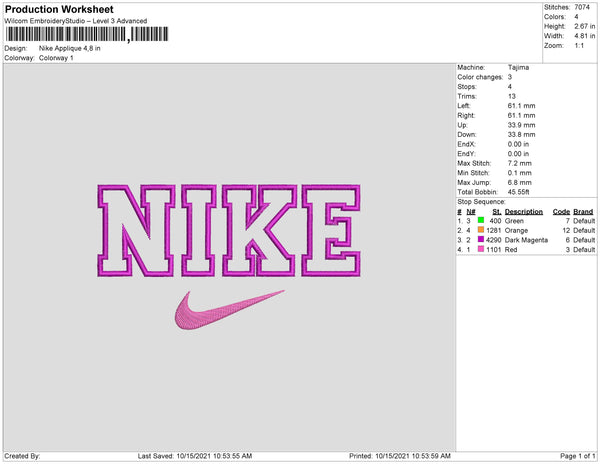600x464 pixels.
Task: Click code 12 in the Orange row
Action: click(566, 230)
